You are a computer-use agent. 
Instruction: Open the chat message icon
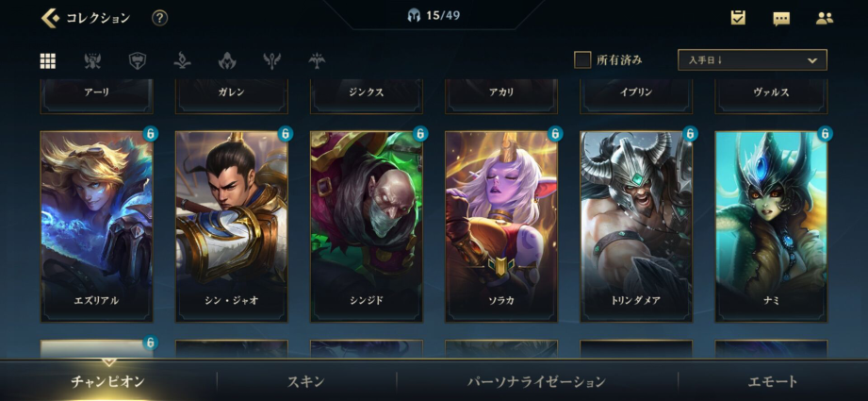click(x=781, y=19)
